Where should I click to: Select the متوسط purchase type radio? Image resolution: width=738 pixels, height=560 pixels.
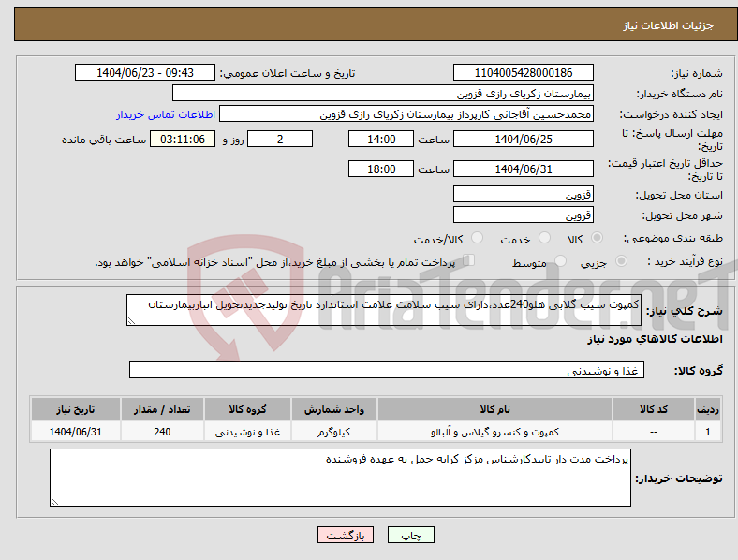[x=560, y=260]
